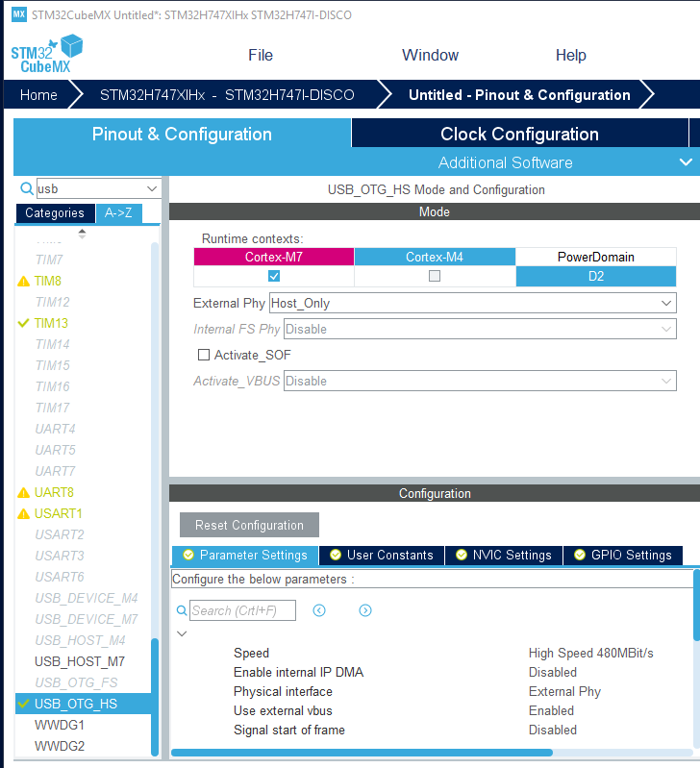Click Untitled - Pinout & Configuration breadcrumb
The image size is (700, 768).
click(x=519, y=94)
